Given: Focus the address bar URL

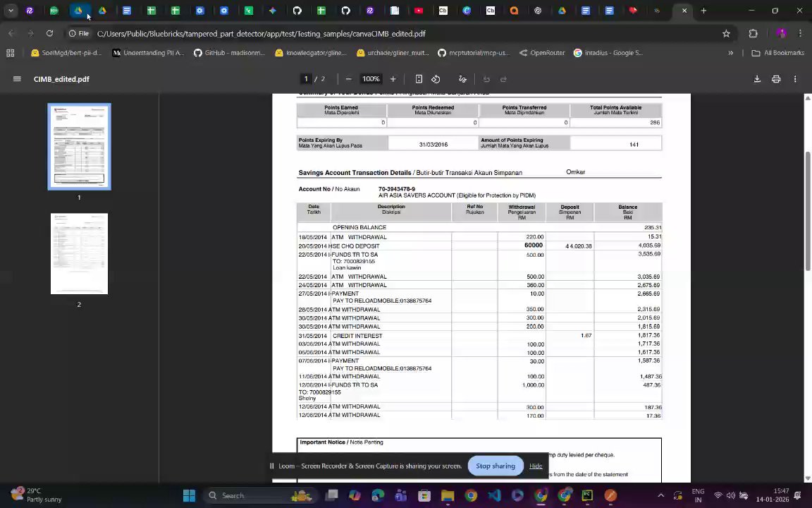Looking at the screenshot, I should 261,34.
